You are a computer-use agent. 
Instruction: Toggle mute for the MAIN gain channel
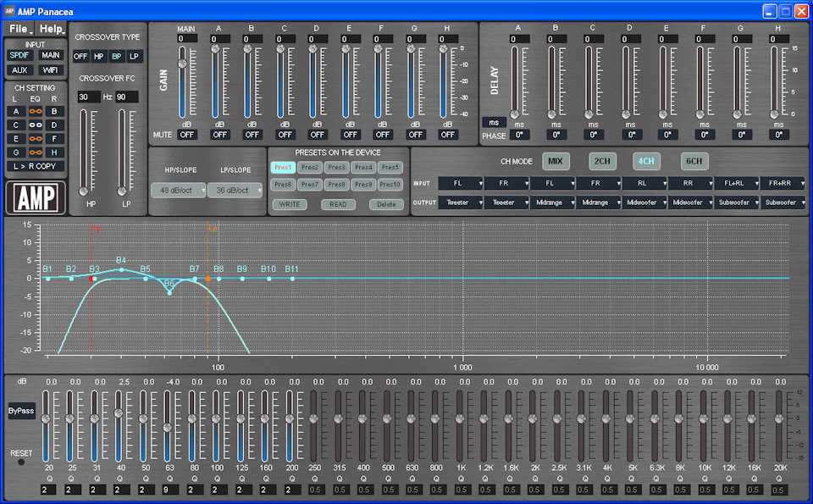pyautogui.click(x=186, y=135)
